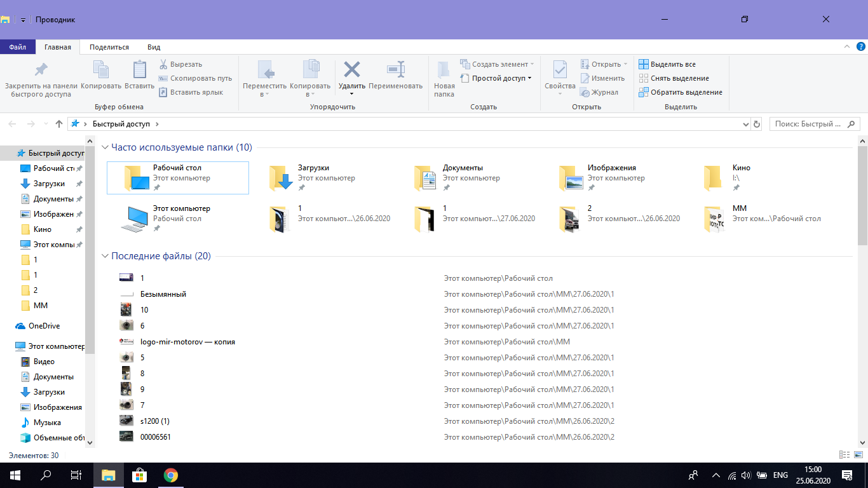Select Быстрый доступ in navigation pane
The height and width of the screenshot is (488, 868).
click(50, 153)
